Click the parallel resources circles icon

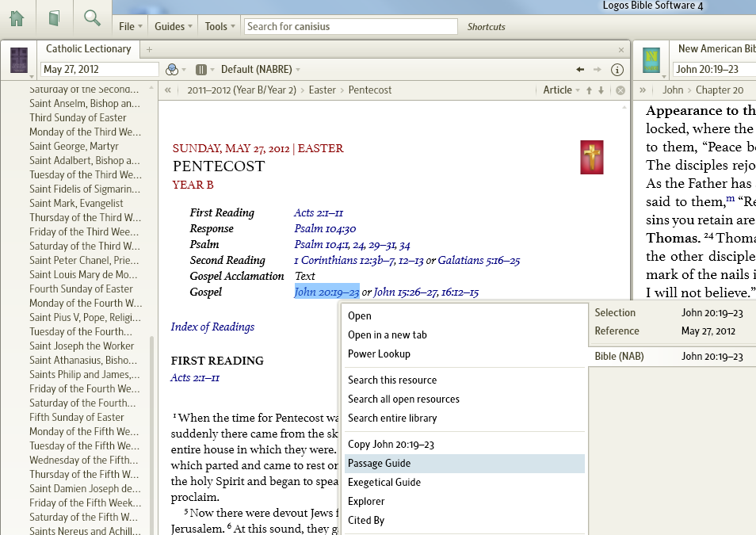point(174,69)
